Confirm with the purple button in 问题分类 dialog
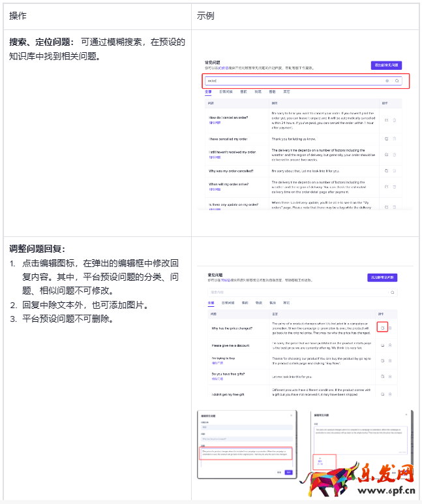 point(289,472)
